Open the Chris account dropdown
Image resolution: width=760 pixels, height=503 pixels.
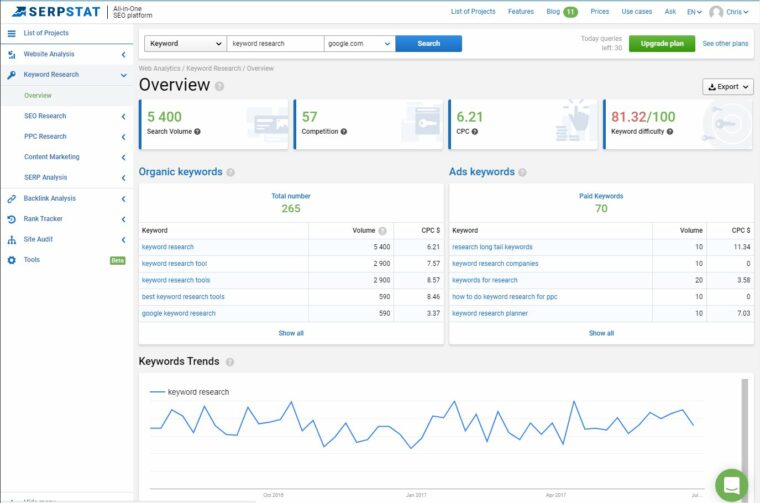point(737,12)
